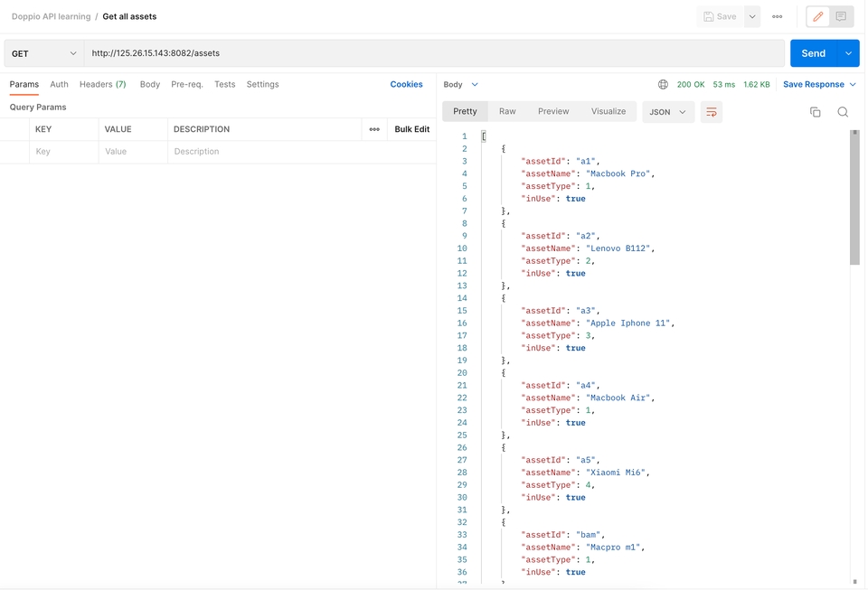Open the three-dots more actions menu
Screen dimensions: 868x590
[777, 17]
